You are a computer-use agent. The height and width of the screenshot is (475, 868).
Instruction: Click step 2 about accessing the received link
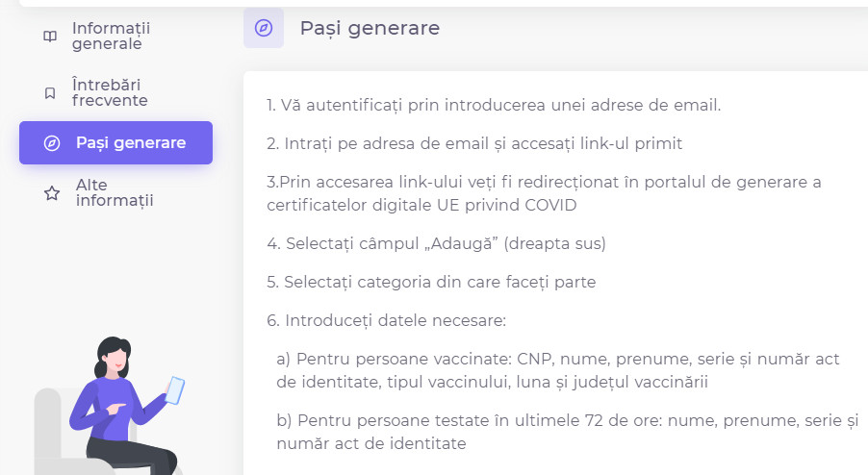[474, 143]
